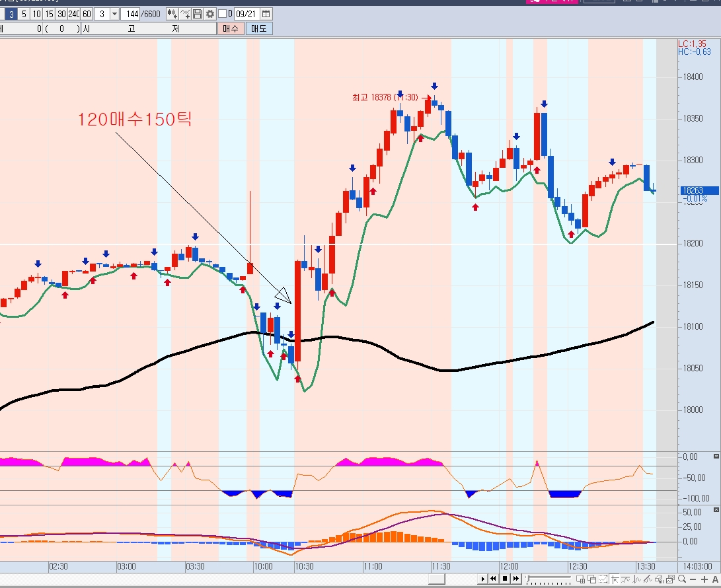The image size is (721, 588).
Task: Click the 'A' text icon at bottom right
Action: (714, 579)
